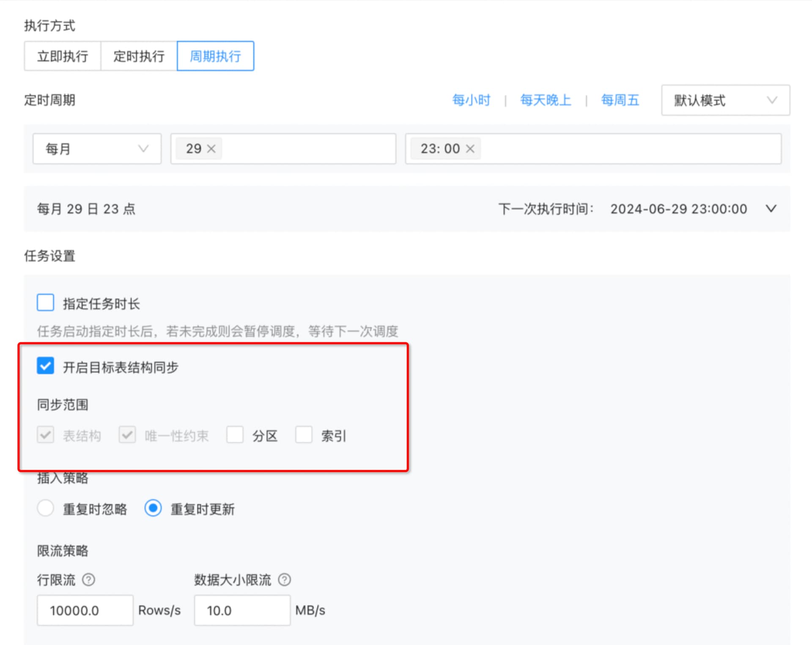Click the 2024-06-29 23:00:00 next run time
The image size is (812, 645).
click(678, 209)
